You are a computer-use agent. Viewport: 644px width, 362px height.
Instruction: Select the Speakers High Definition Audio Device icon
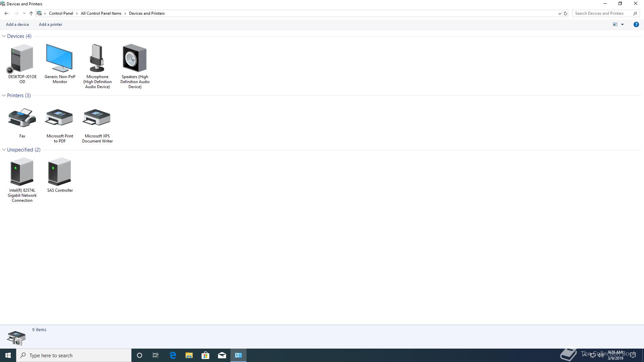point(135,58)
